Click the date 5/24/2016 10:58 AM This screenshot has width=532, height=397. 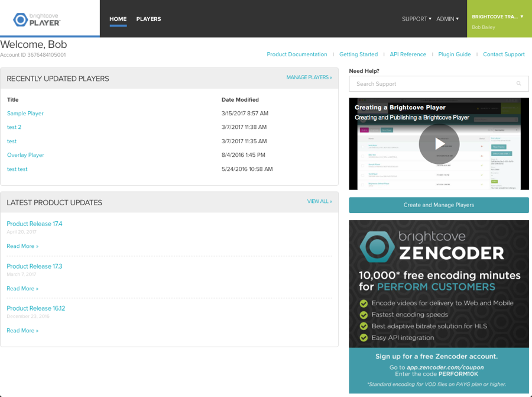[247, 169]
